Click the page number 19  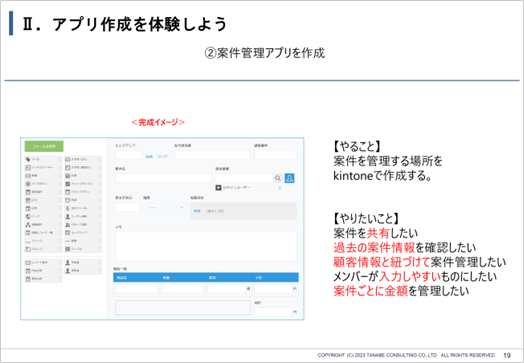point(507,355)
